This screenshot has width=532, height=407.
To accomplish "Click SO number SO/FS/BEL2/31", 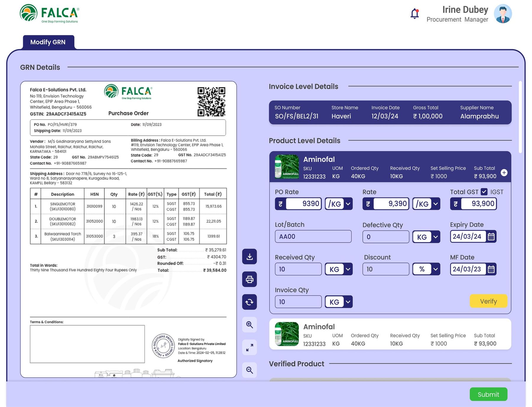I will pyautogui.click(x=296, y=116).
